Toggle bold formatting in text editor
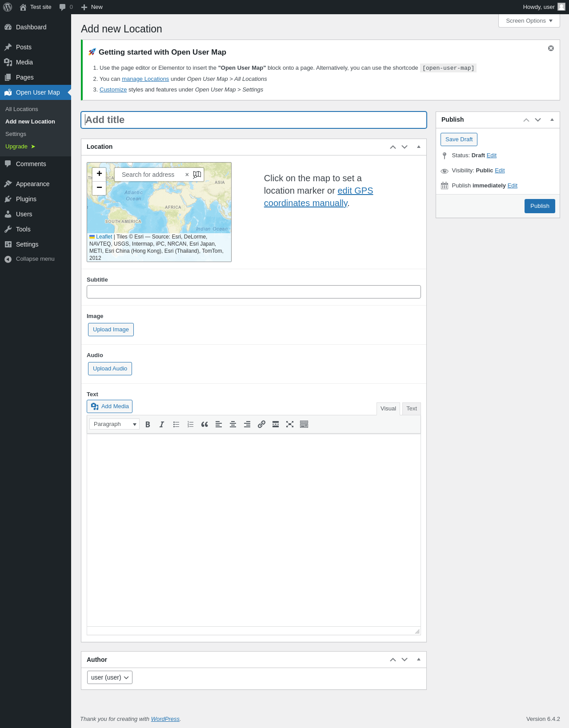 coord(148,425)
